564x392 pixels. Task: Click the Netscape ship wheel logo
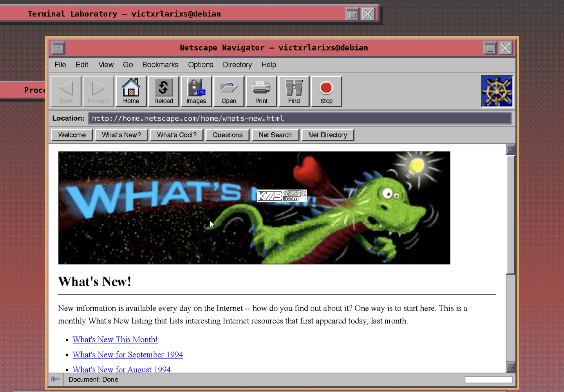click(x=497, y=91)
